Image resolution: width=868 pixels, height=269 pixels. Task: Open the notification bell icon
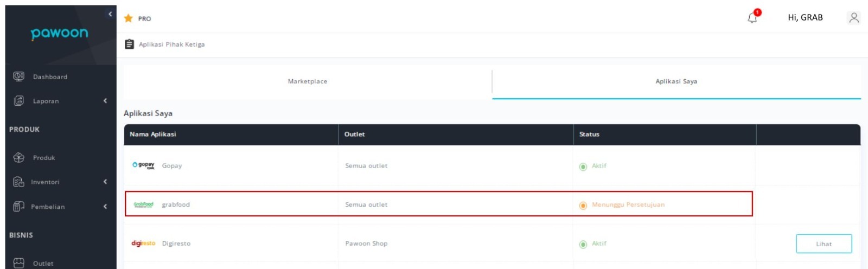tap(752, 18)
